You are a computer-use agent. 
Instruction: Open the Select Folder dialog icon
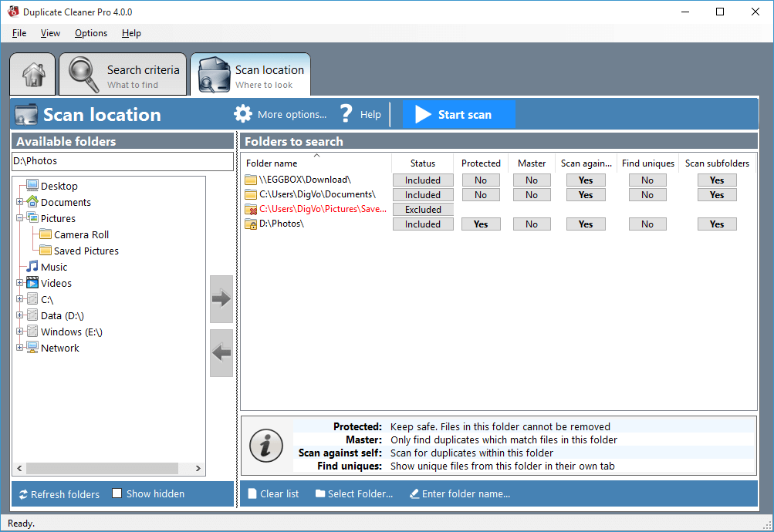(319, 493)
